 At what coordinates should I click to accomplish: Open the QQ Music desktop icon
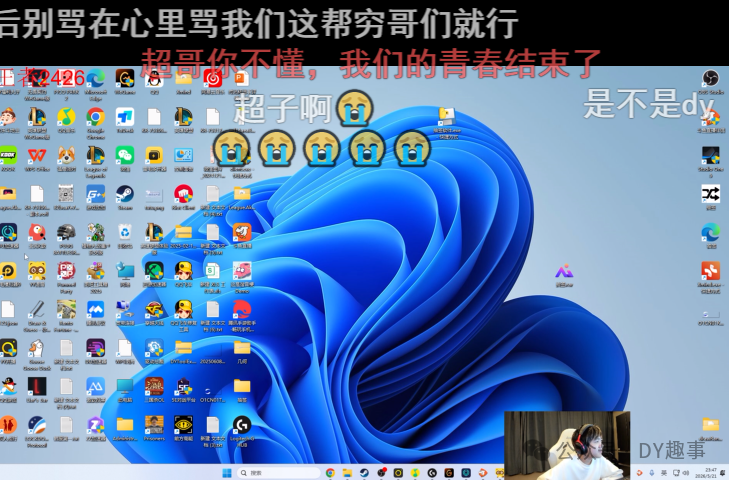coord(66,120)
